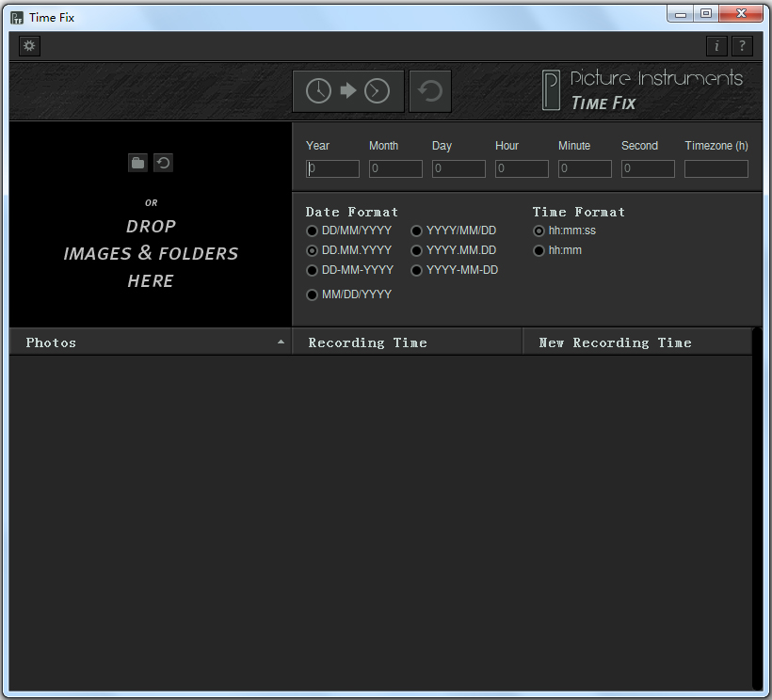772x700 pixels.
Task: Close the Time Fix window
Action: click(x=741, y=14)
